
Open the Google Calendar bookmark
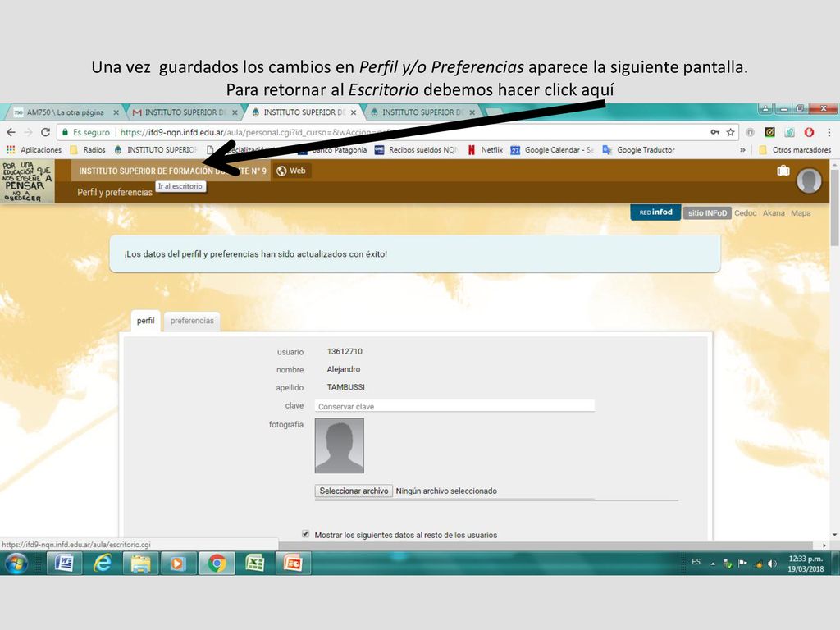[x=552, y=150]
